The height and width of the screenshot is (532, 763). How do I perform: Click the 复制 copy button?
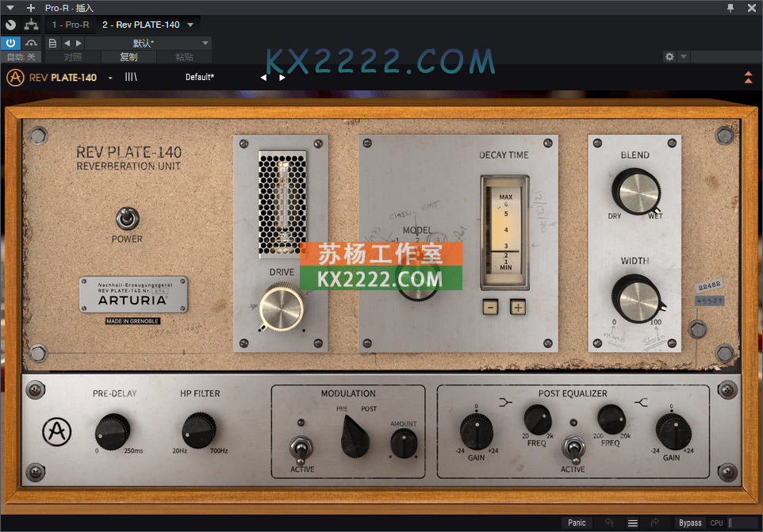tap(128, 57)
